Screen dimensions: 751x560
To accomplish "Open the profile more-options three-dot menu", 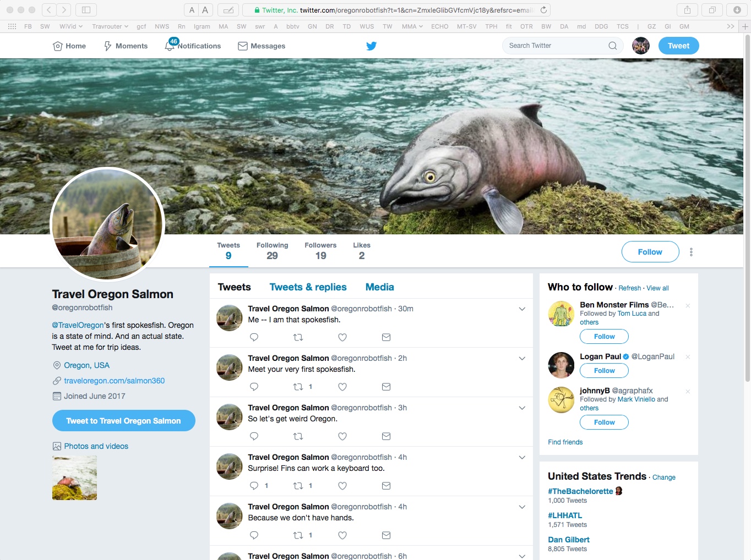I will (691, 252).
